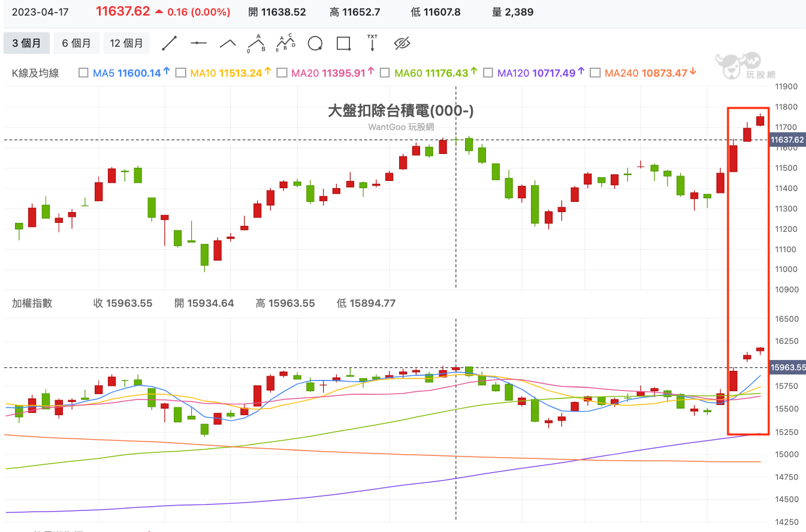Enable the MA120 checkbox
The image size is (806, 532).
pyautogui.click(x=488, y=73)
